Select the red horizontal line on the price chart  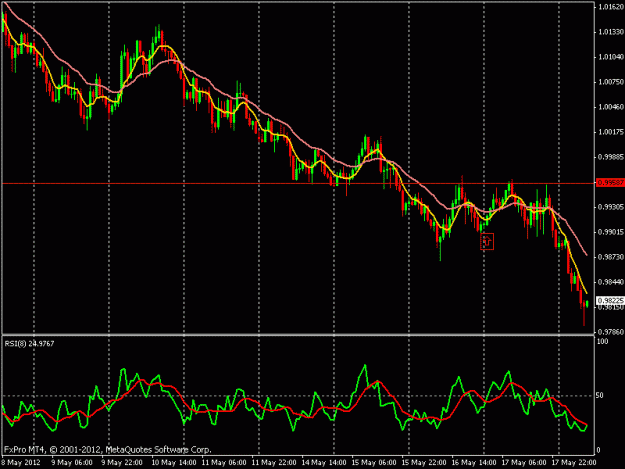point(298,183)
